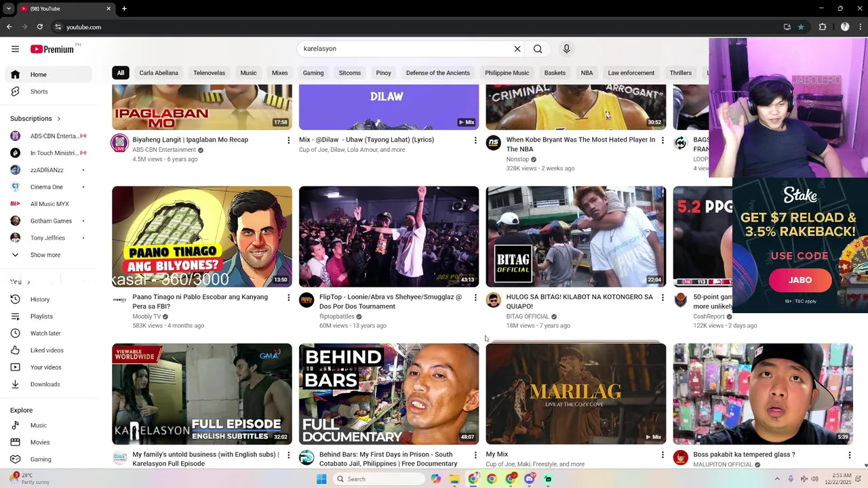Open Liked videos in the sidebar

tap(48, 350)
